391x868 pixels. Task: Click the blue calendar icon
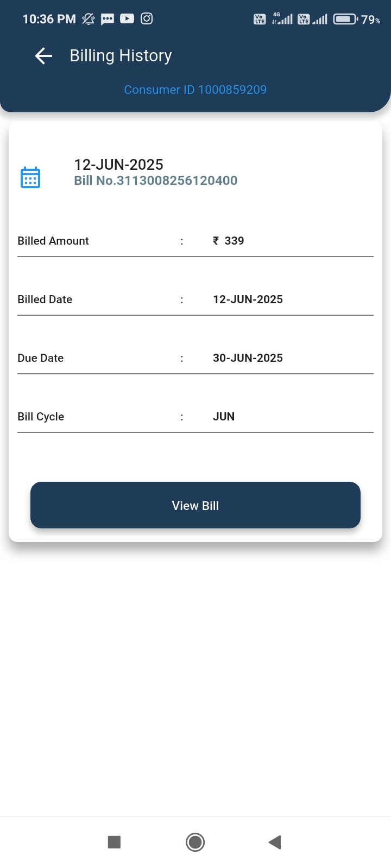click(x=30, y=177)
